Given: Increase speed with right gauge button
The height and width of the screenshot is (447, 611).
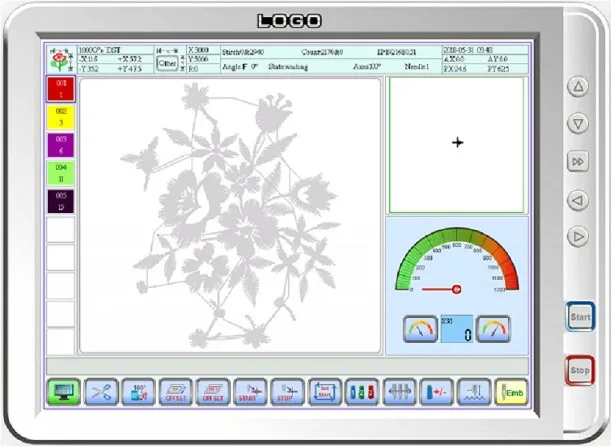Looking at the screenshot, I should [x=493, y=329].
